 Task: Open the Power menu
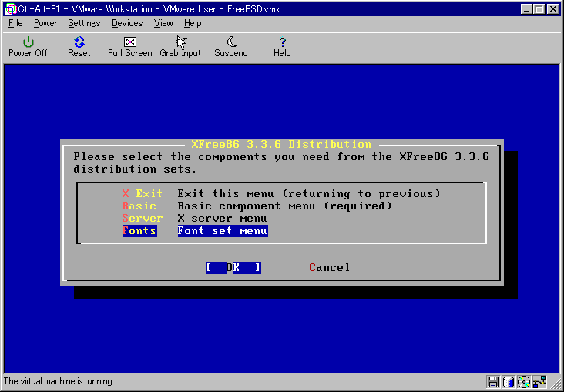pos(45,23)
